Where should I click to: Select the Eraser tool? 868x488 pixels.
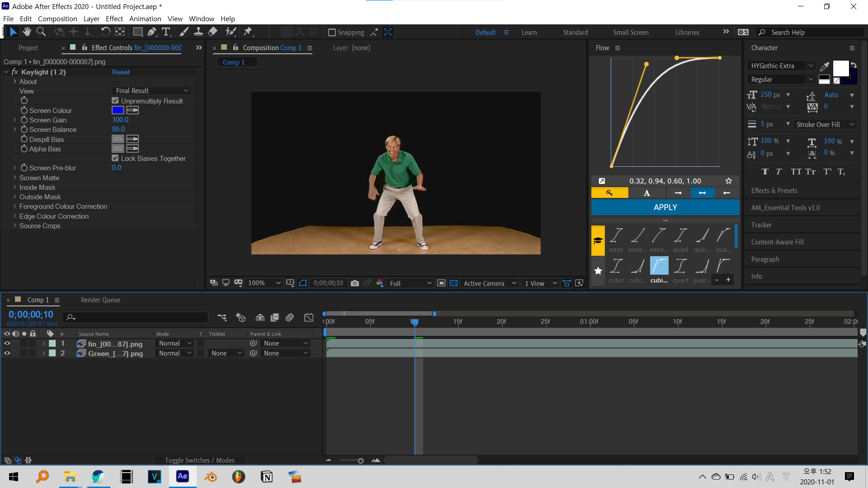point(212,32)
